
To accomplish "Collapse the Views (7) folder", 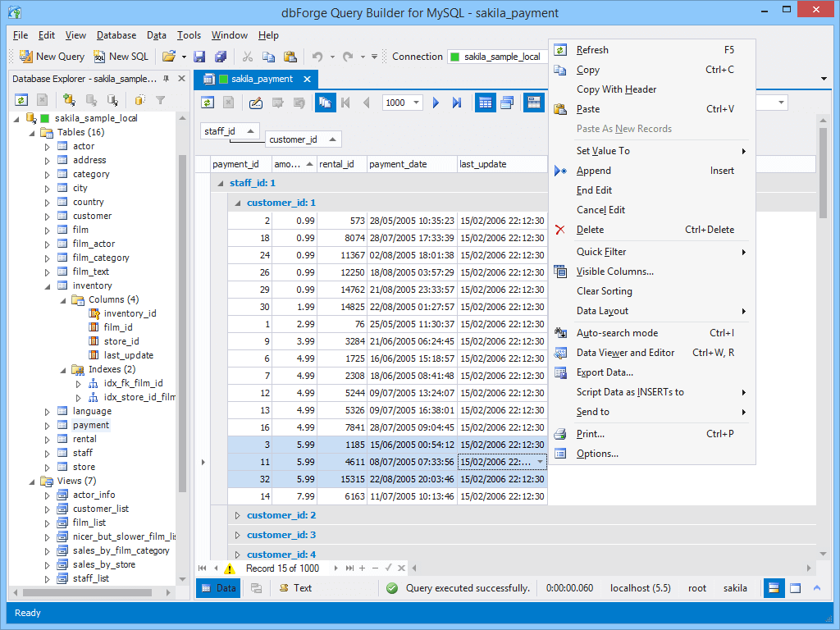I will [32, 481].
